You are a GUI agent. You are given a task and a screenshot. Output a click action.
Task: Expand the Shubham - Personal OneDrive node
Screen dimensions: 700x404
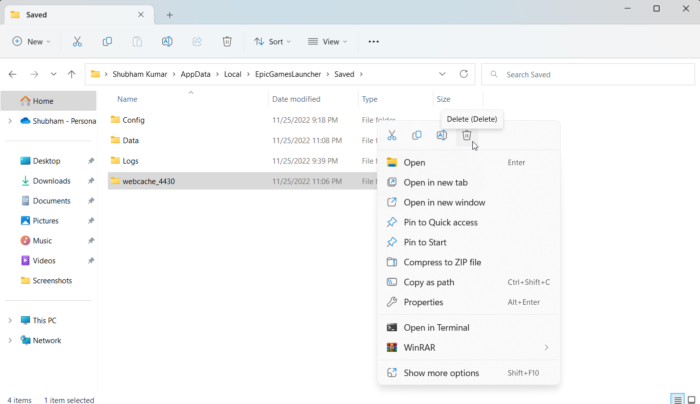[x=10, y=121]
